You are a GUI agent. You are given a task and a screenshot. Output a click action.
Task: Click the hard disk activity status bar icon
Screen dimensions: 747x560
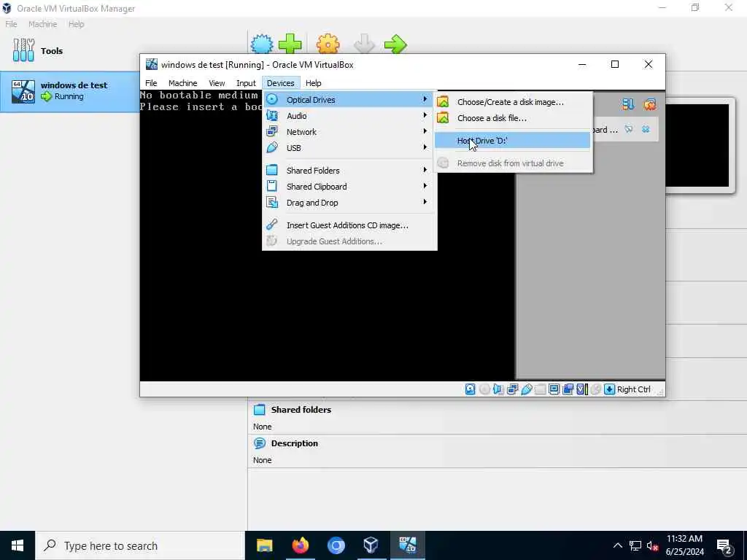pyautogui.click(x=471, y=389)
